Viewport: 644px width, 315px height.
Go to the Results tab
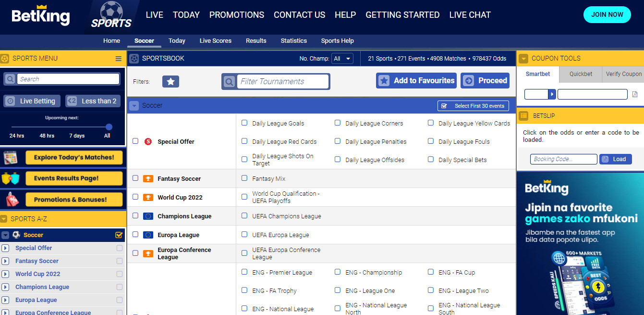pyautogui.click(x=256, y=41)
